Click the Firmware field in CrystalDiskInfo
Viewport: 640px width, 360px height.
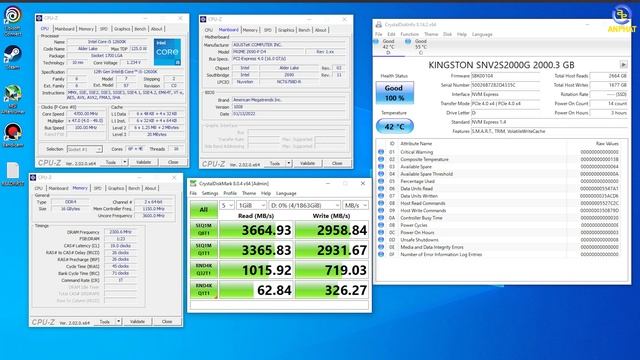(505, 76)
